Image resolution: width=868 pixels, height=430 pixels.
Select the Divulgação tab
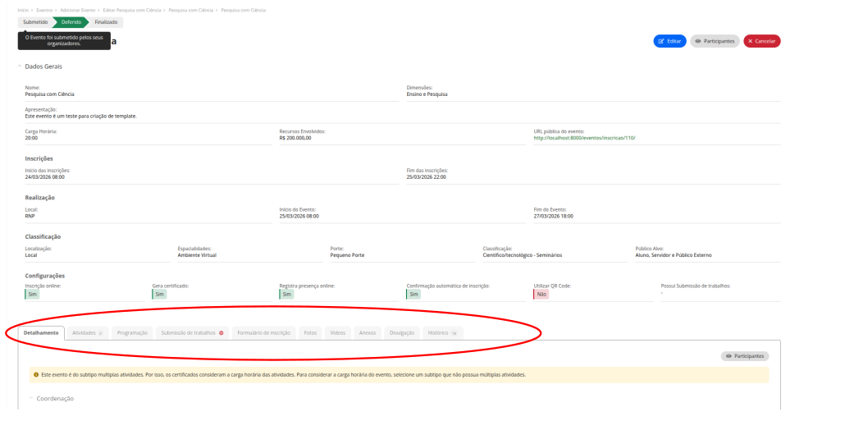[x=402, y=333]
